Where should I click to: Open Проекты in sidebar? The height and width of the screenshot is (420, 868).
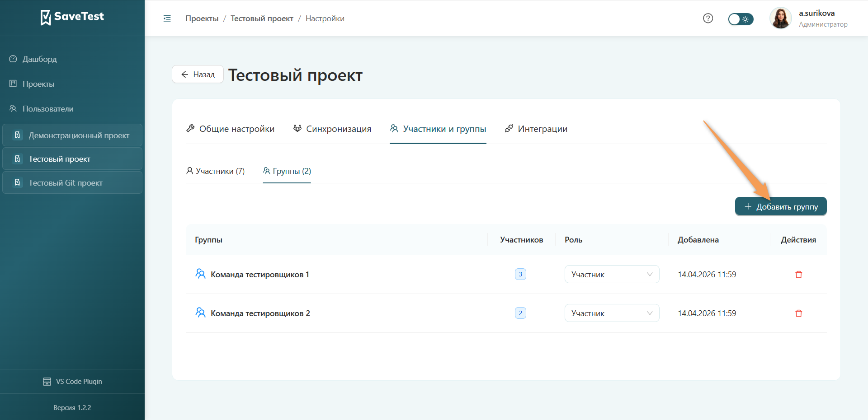38,84
